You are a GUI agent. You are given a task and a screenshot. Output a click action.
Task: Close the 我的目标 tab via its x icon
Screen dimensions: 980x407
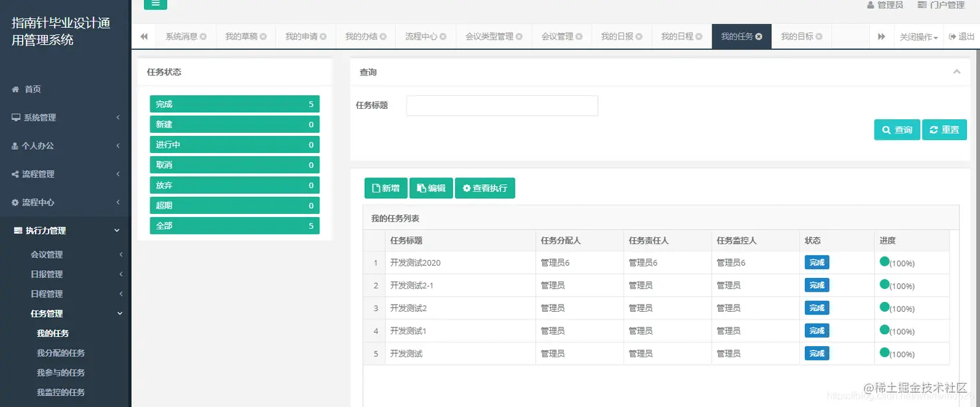click(819, 37)
